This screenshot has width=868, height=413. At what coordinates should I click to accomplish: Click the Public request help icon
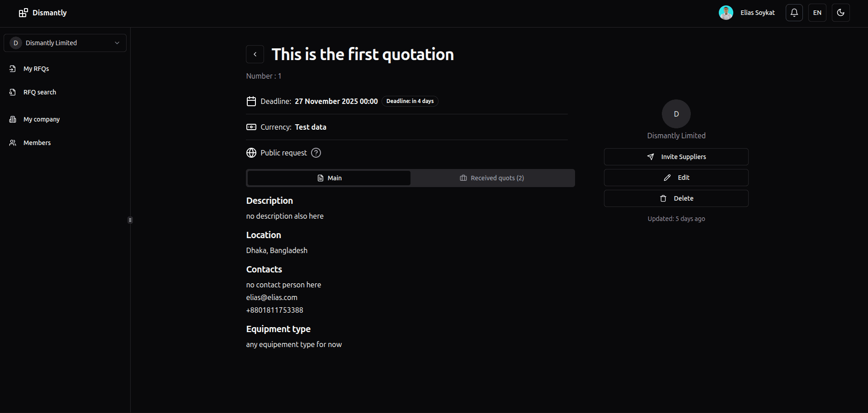pyautogui.click(x=316, y=153)
